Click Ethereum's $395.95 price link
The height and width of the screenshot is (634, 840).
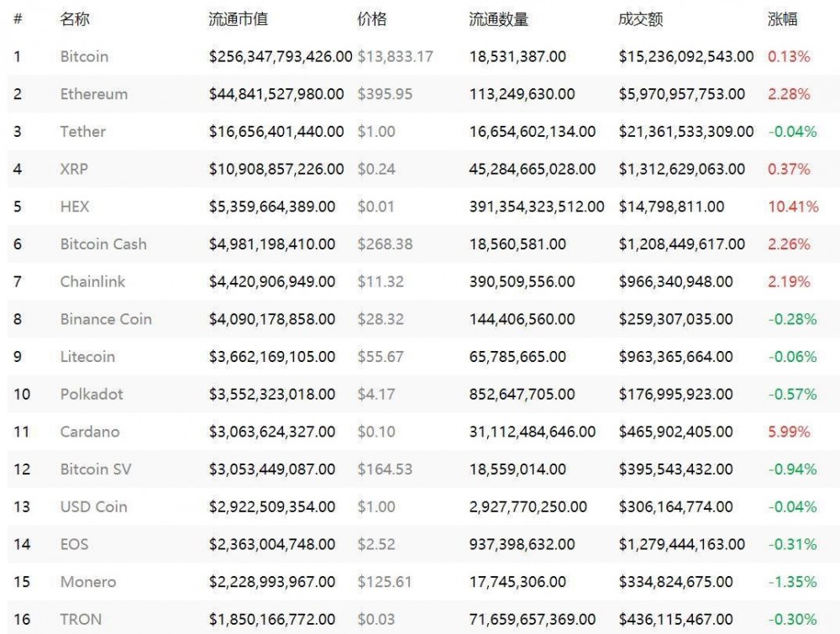(385, 94)
